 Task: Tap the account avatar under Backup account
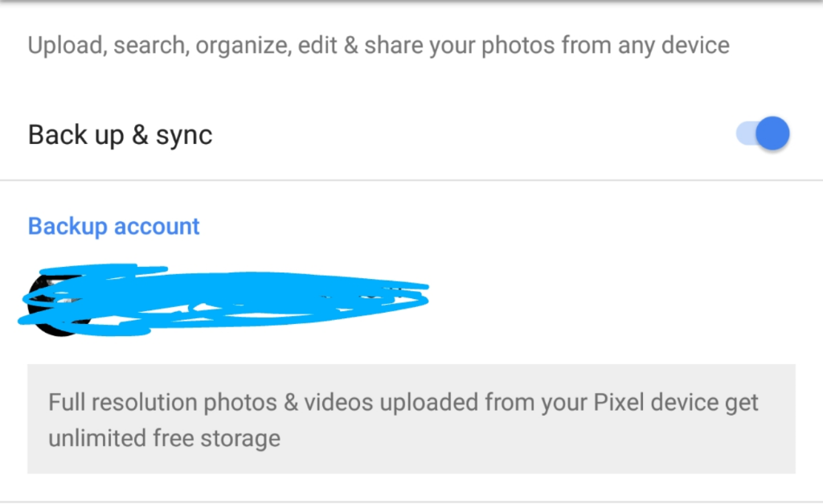coord(59,305)
